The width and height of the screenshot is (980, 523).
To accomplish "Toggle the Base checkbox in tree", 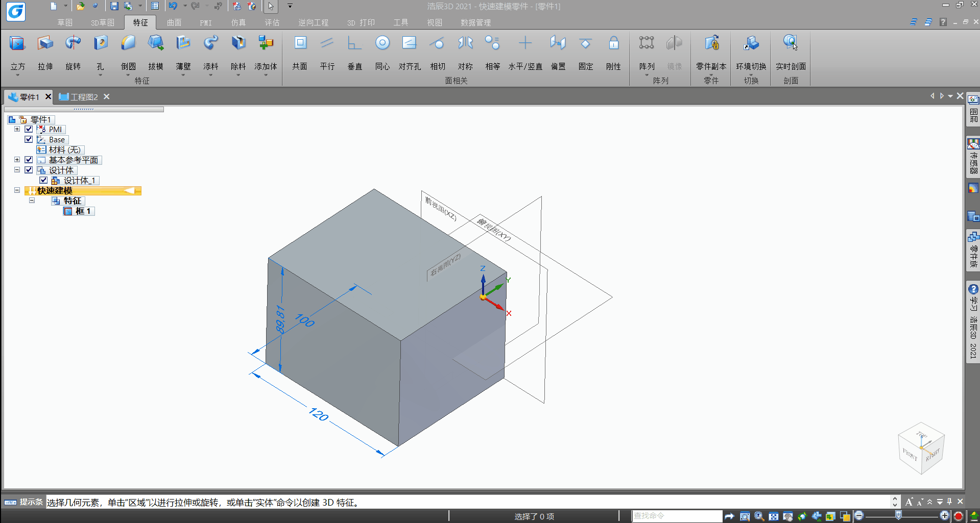I will (x=29, y=139).
